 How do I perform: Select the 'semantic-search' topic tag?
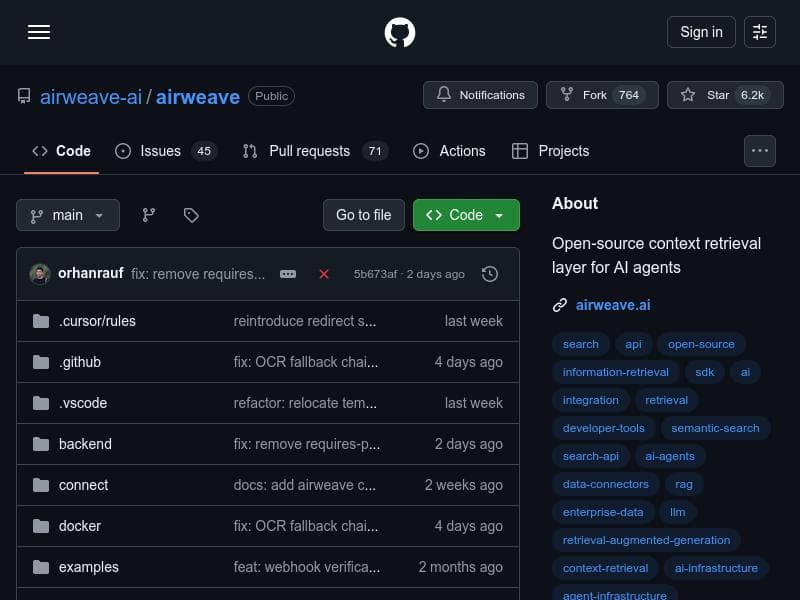(x=715, y=429)
